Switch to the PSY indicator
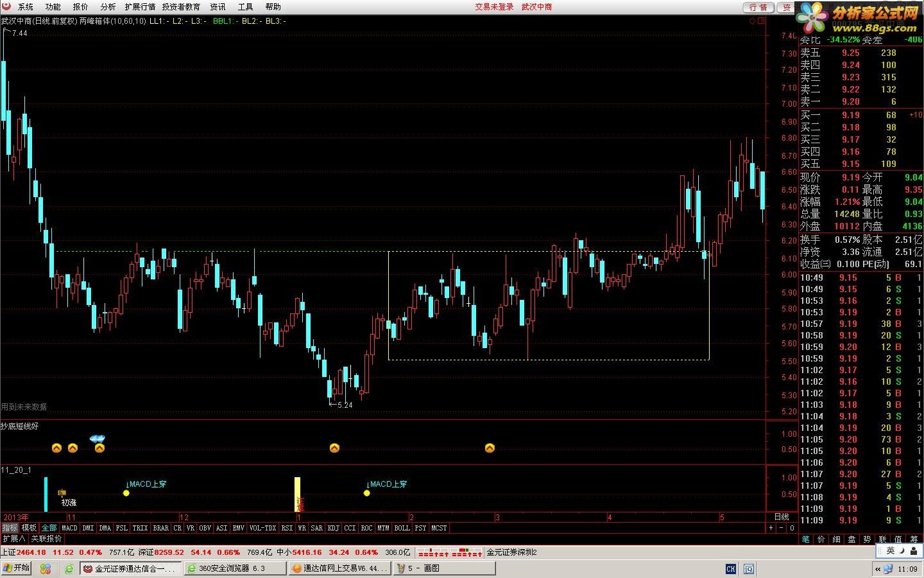The width and height of the screenshot is (924, 578). (421, 528)
